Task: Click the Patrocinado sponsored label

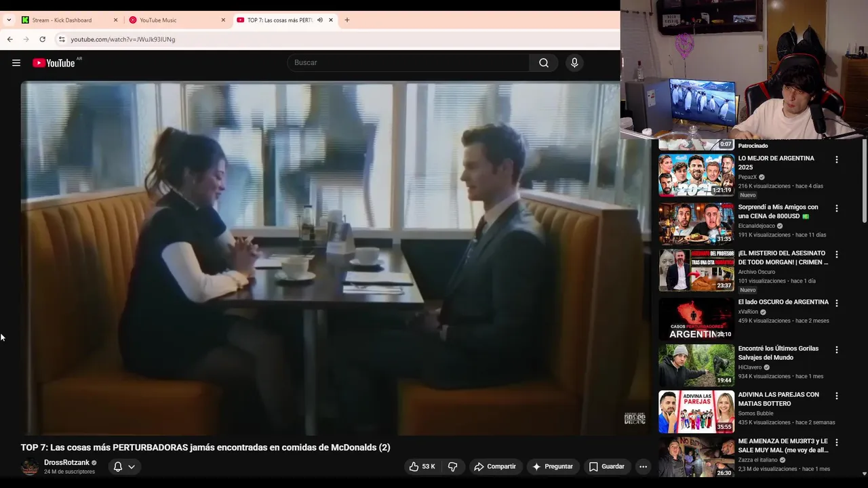Action: click(753, 146)
